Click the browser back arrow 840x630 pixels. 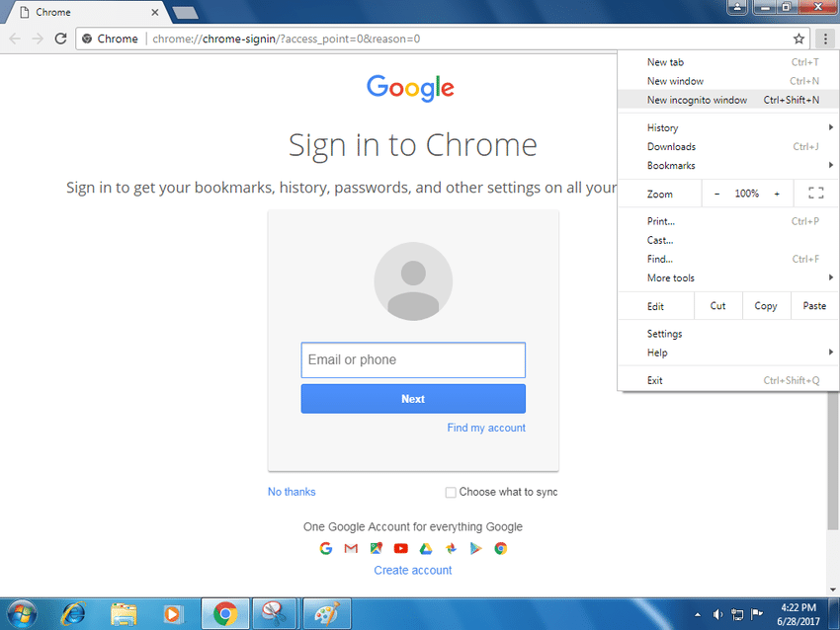pos(15,39)
